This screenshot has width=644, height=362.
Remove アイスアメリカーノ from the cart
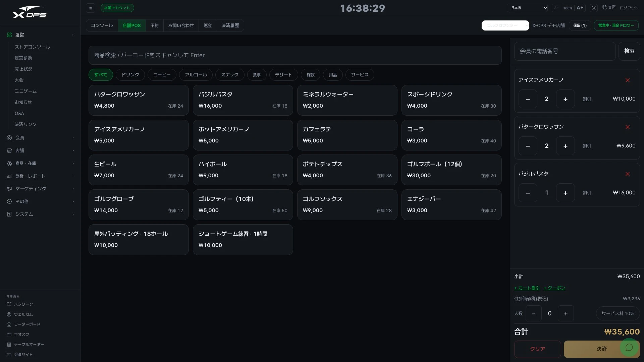627,80
